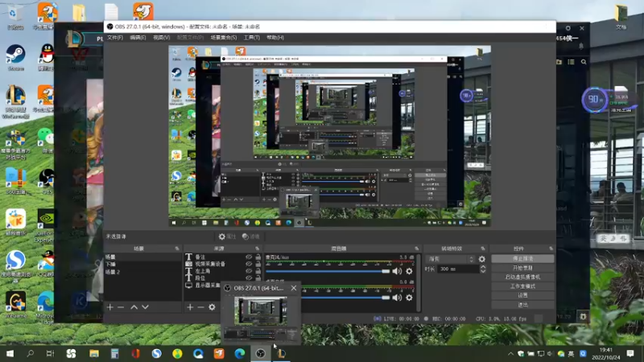
Task: Expand the system tray hidden icons chevron
Action: click(x=510, y=353)
